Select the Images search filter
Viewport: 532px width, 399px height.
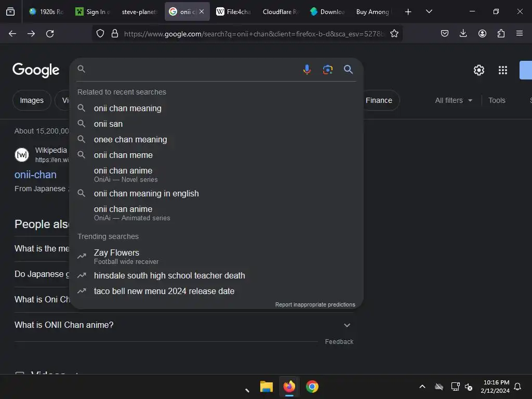click(32, 100)
